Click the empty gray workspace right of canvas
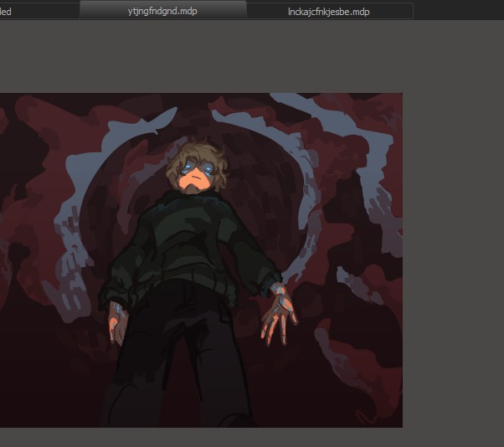Image resolution: width=504 pixels, height=447 pixels. click(452, 251)
